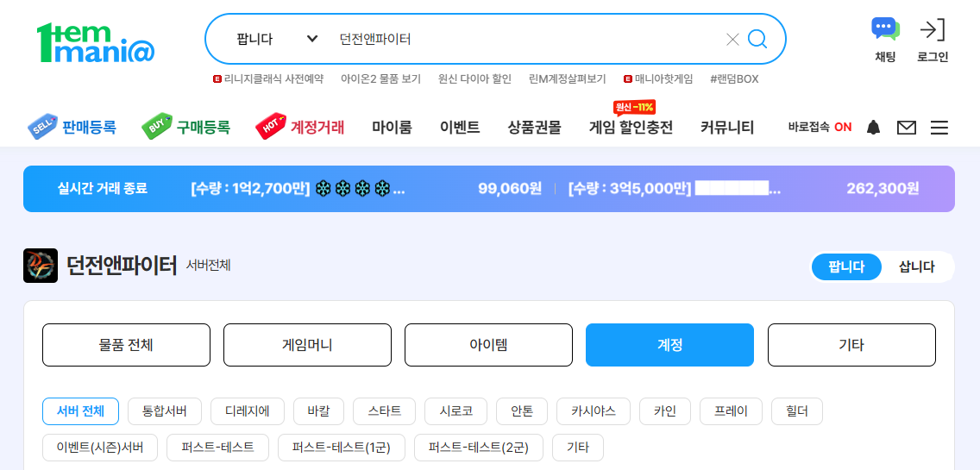980x470 pixels.
Task: Select the 물품 전체 category tab
Action: (x=126, y=345)
